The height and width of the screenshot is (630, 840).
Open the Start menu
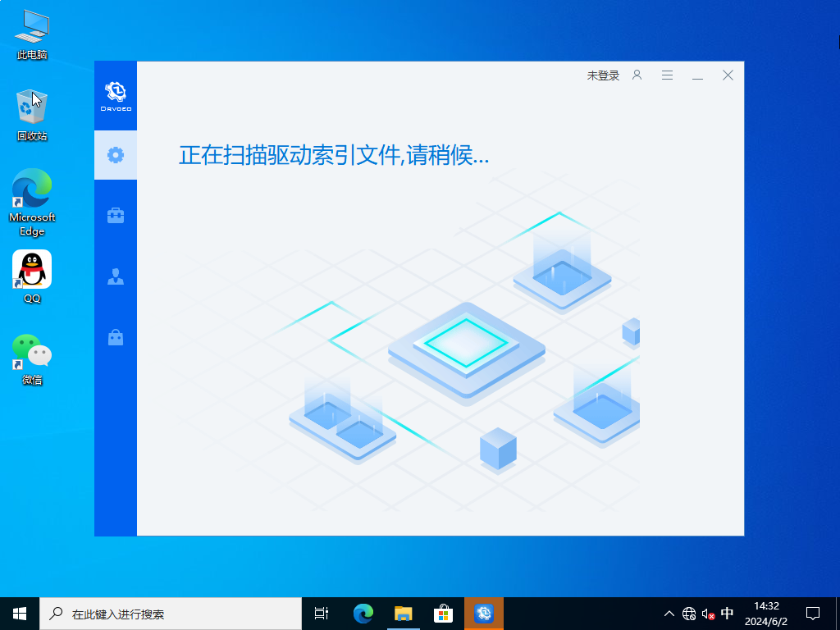[x=18, y=613]
